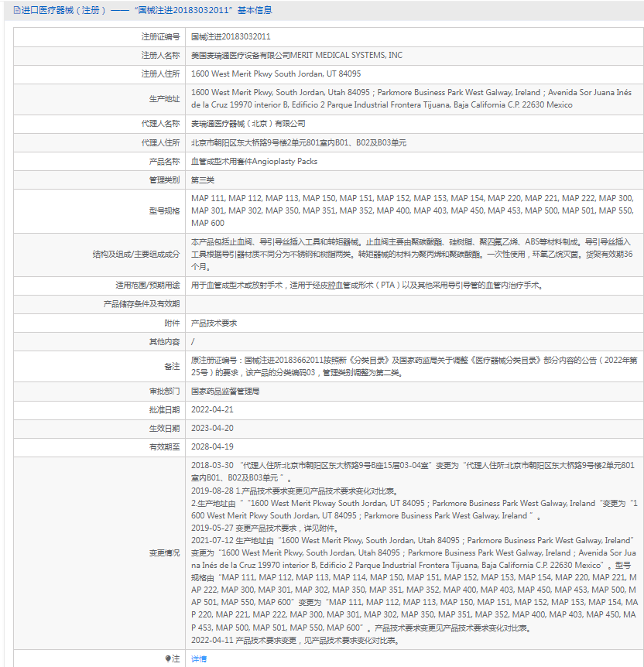Viewport: 644px width, 667px height.
Task: Click the agent name 麦瑞通医疗器械（北京）有限公司
Action: (248, 124)
